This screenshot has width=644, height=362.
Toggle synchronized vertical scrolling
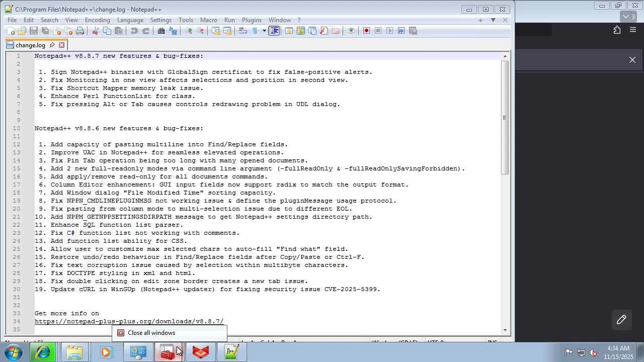click(x=215, y=31)
